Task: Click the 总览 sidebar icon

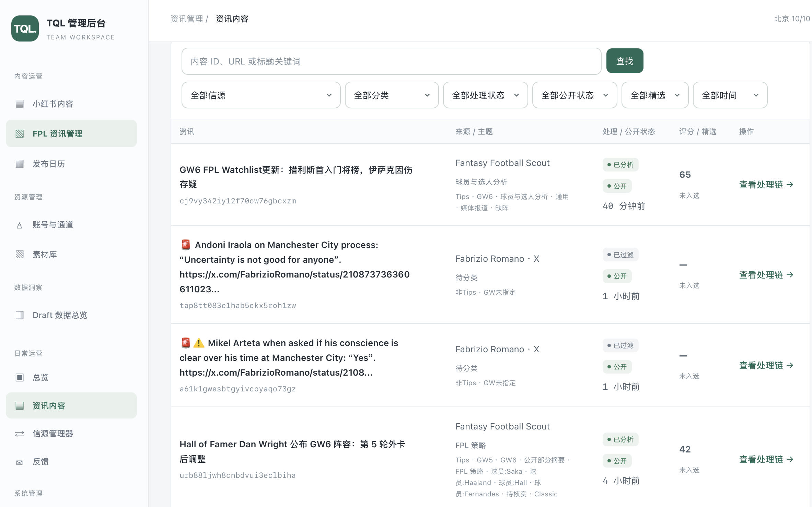Action: [20, 377]
